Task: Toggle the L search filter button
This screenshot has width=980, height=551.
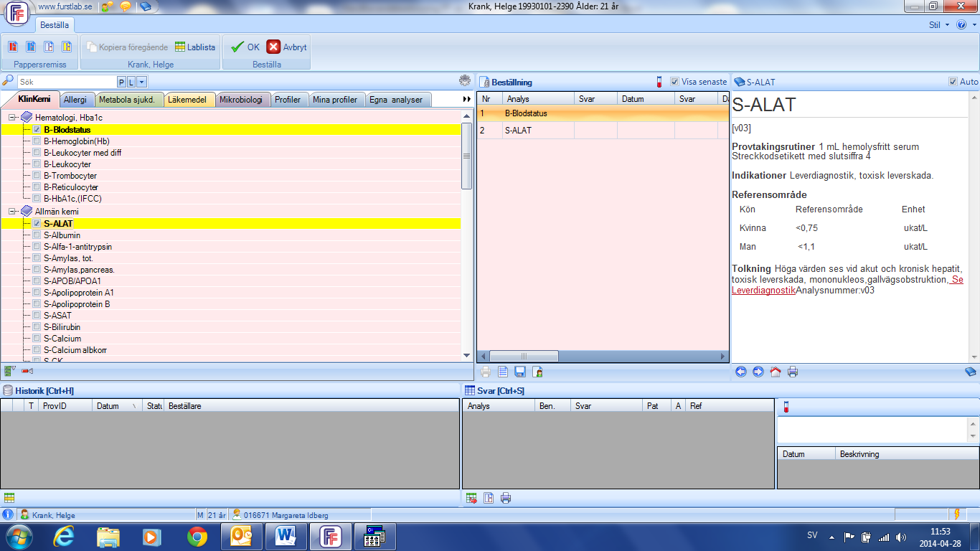Action: coord(131,83)
